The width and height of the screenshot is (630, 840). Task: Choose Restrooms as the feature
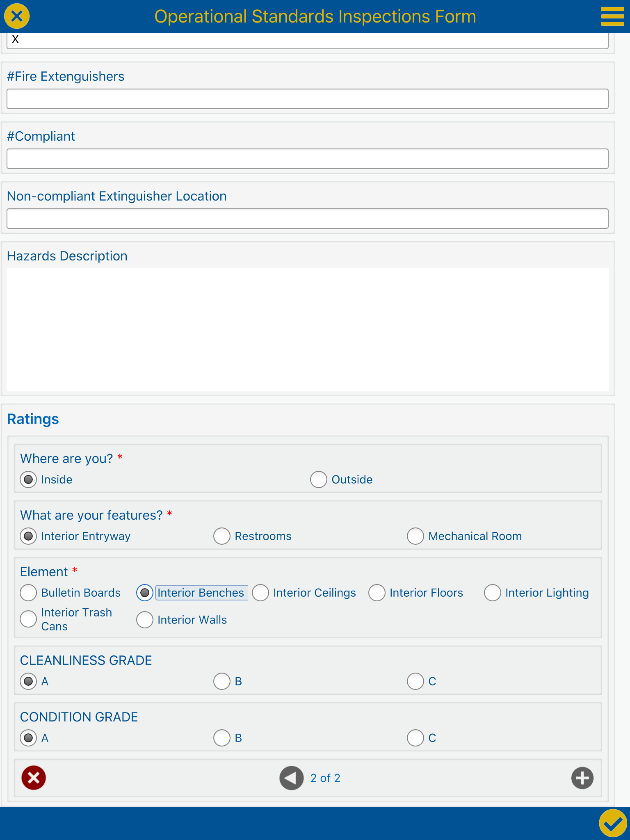click(222, 536)
